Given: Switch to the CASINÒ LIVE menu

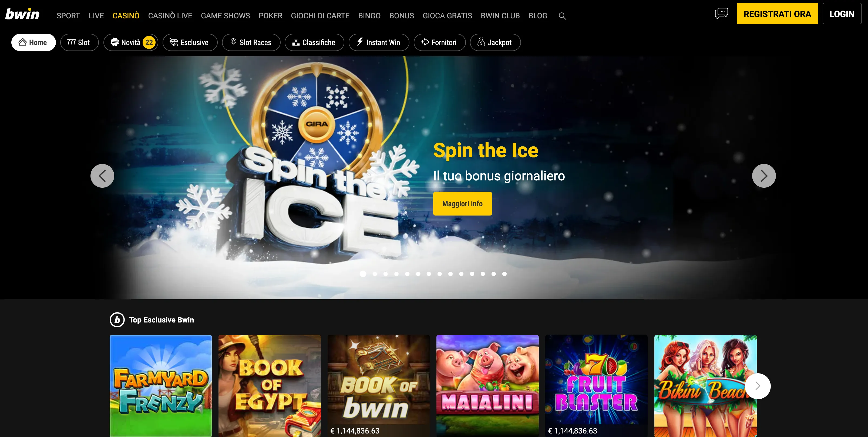Looking at the screenshot, I should pyautogui.click(x=170, y=16).
